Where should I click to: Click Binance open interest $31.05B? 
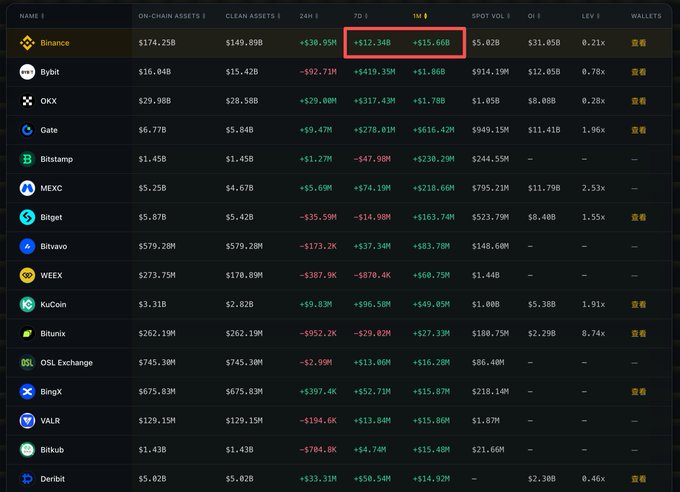coord(544,43)
